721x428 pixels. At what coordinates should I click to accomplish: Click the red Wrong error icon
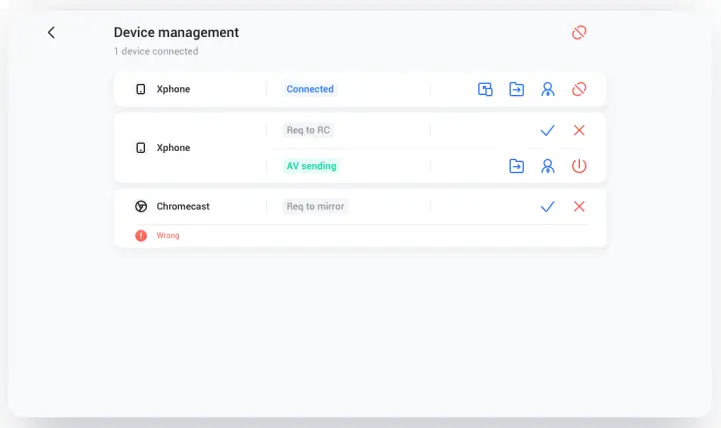click(x=141, y=235)
